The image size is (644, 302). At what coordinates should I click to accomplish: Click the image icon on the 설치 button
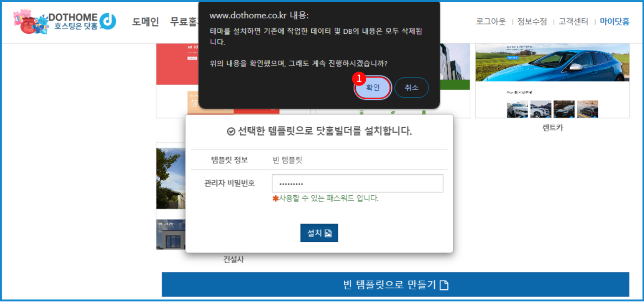[328, 233]
